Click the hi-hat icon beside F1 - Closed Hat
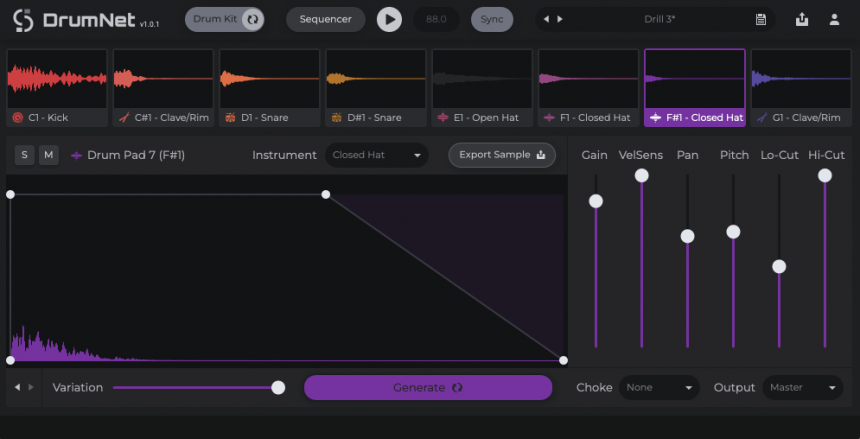Screen dimensions: 860x439 pos(549,117)
